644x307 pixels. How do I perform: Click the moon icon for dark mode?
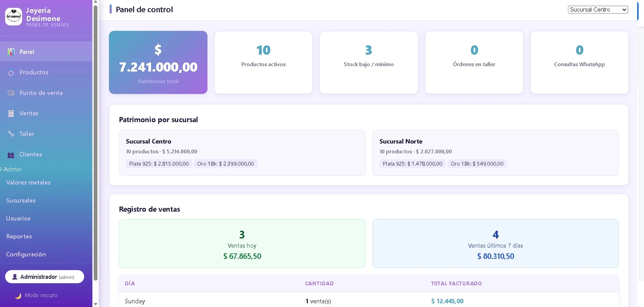coord(18,296)
